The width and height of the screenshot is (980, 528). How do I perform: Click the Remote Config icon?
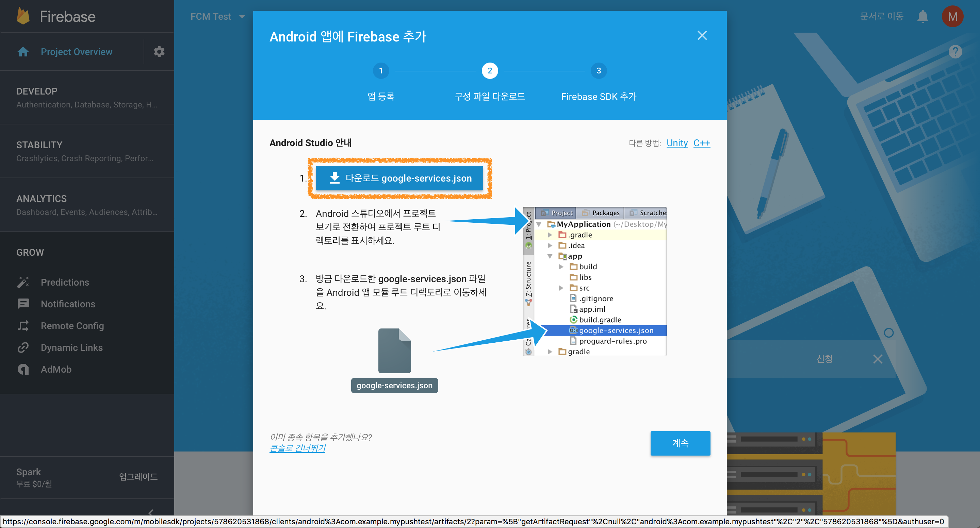23,326
